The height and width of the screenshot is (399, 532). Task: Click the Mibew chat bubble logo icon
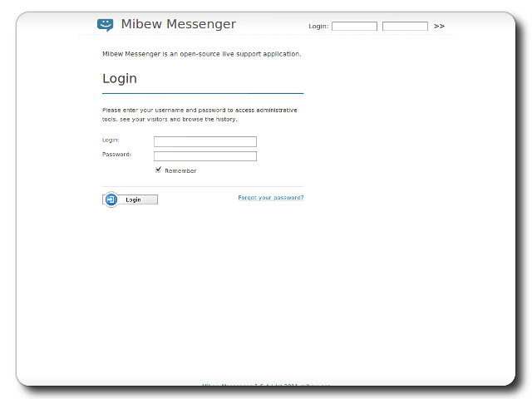[x=105, y=25]
